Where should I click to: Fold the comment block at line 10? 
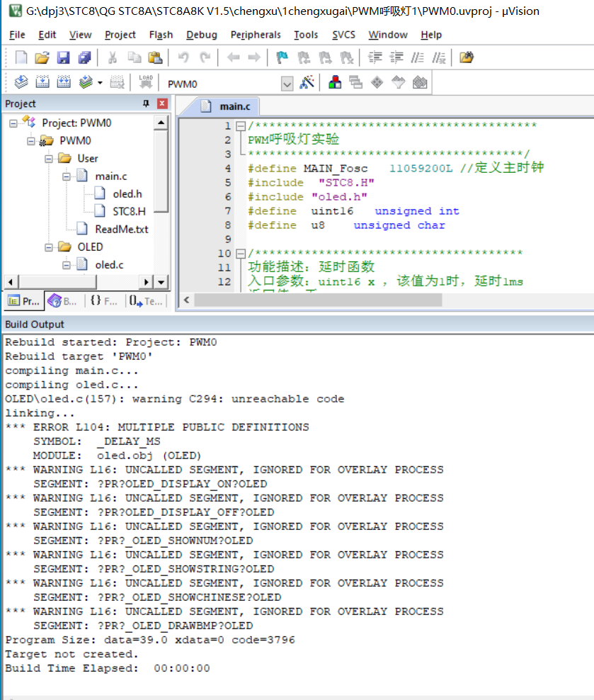click(241, 254)
